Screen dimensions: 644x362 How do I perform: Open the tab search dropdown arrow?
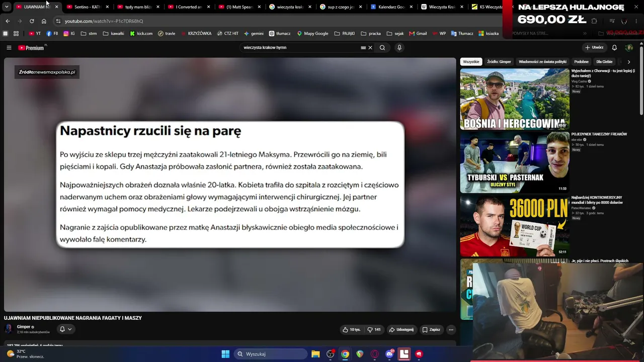[x=7, y=7]
